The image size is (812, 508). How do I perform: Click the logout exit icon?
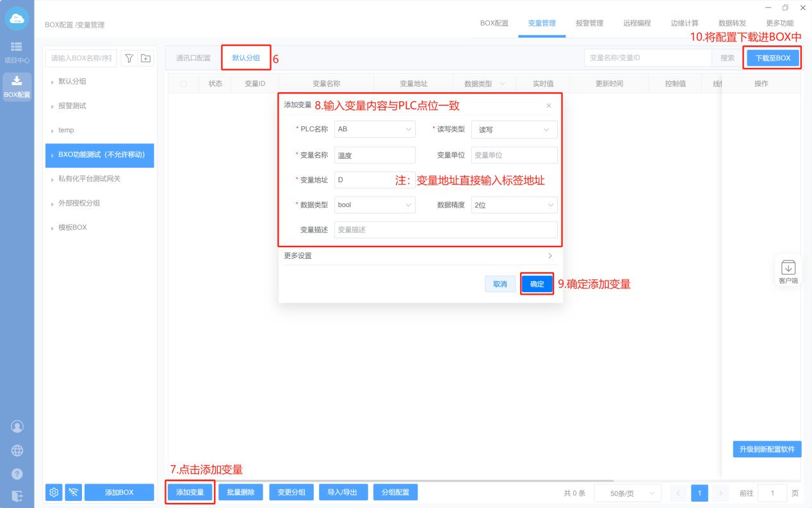click(17, 496)
